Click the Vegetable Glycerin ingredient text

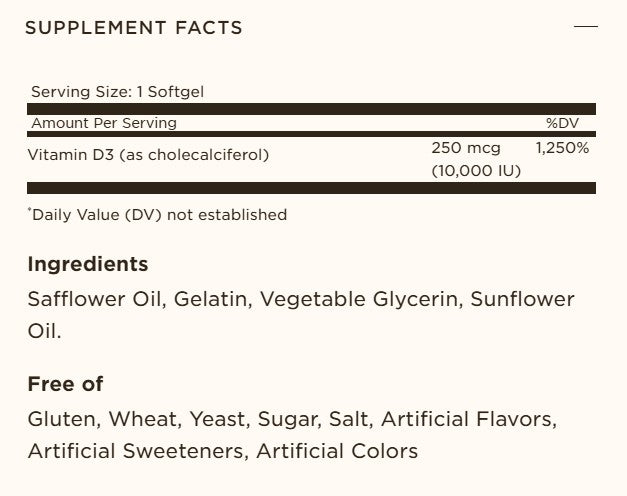point(350,300)
